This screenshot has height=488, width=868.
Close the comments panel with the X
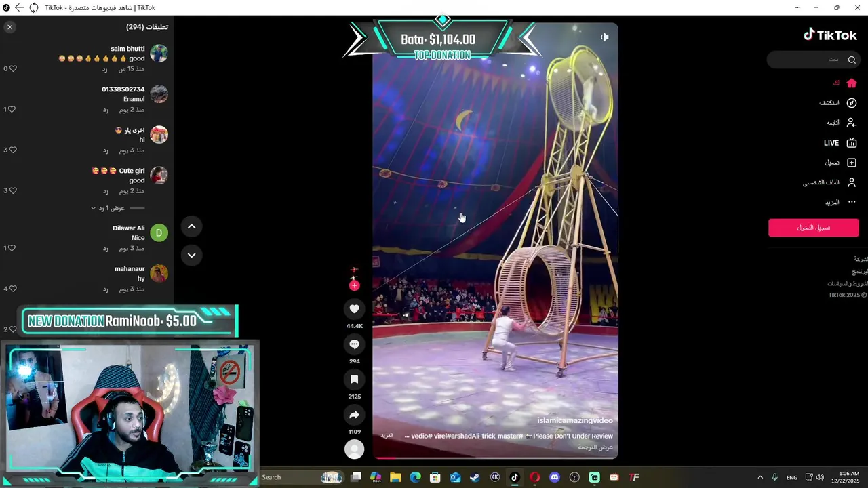(x=9, y=27)
